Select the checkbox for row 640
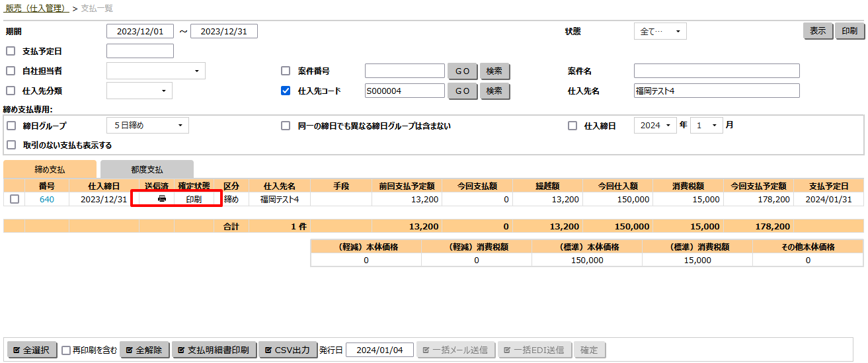This screenshot has height=363, width=868. click(14, 199)
